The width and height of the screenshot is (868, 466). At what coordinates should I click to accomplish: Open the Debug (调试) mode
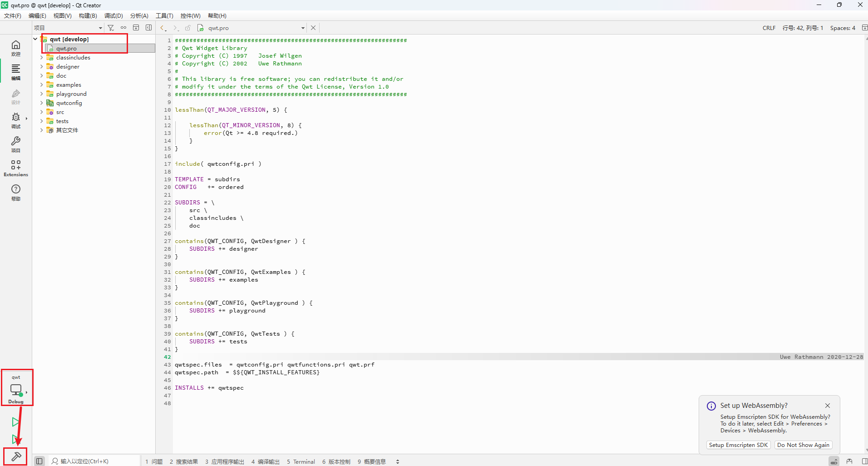(x=16, y=120)
